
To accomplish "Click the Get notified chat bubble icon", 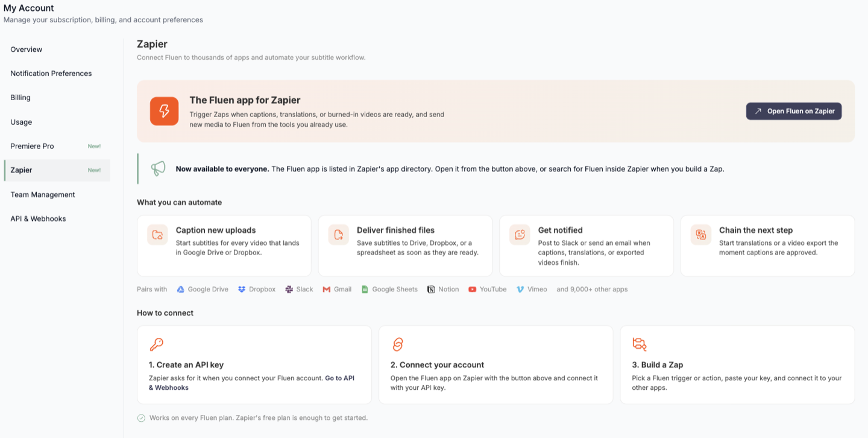I will click(520, 235).
